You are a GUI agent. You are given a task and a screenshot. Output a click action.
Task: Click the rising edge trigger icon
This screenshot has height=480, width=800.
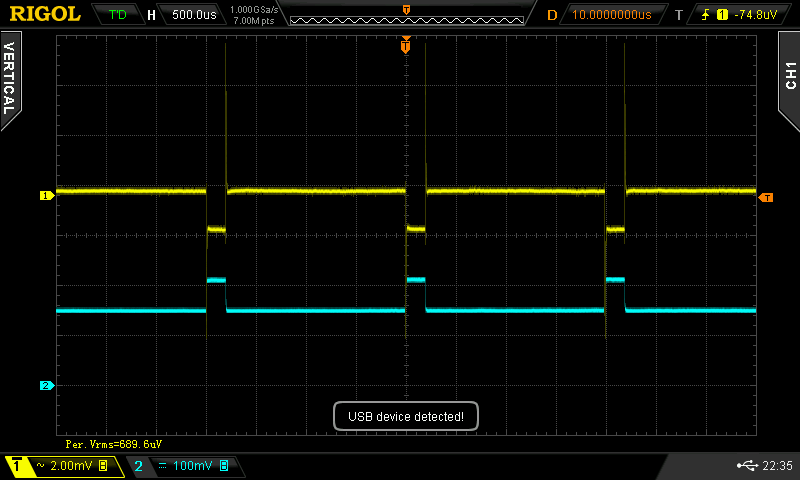[x=706, y=15]
